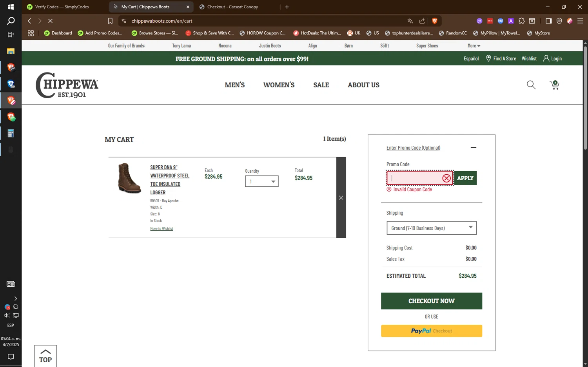Click the ESP keyboard language indicator
Screen dimensions: 588x367
click(11, 325)
